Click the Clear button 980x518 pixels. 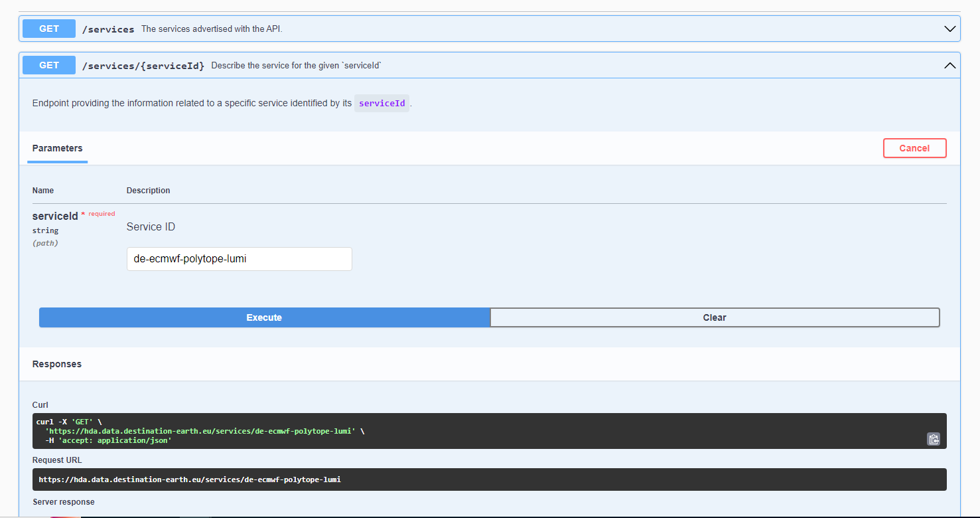[x=715, y=317]
